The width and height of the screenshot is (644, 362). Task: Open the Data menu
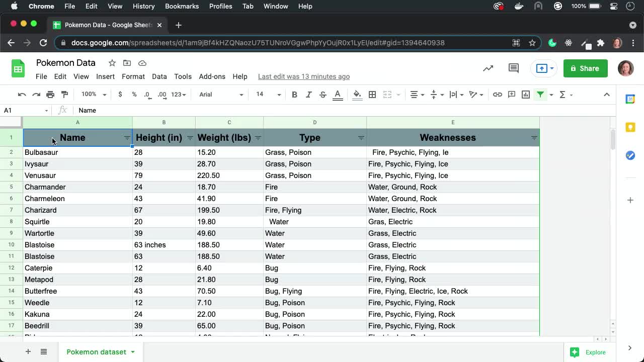(x=159, y=76)
